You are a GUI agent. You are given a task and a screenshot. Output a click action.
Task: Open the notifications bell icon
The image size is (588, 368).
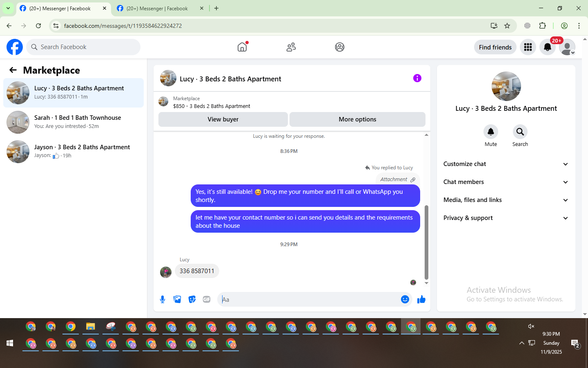tap(548, 47)
